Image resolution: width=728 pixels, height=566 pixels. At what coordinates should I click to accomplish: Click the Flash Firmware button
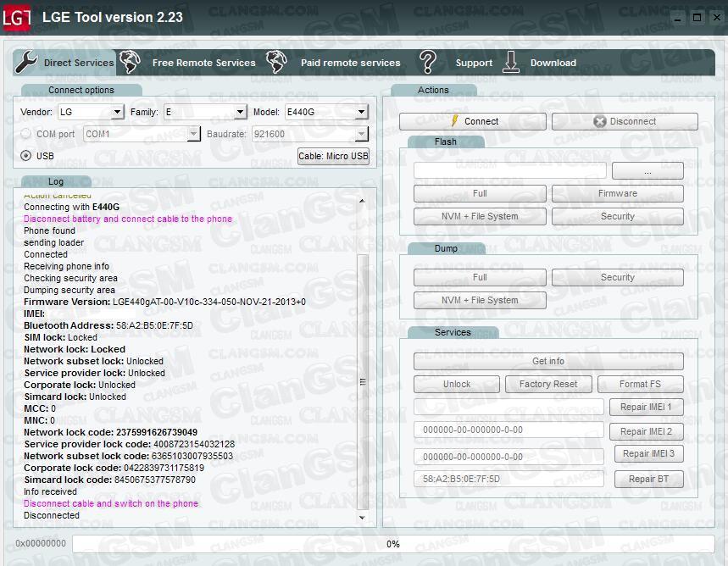618,193
